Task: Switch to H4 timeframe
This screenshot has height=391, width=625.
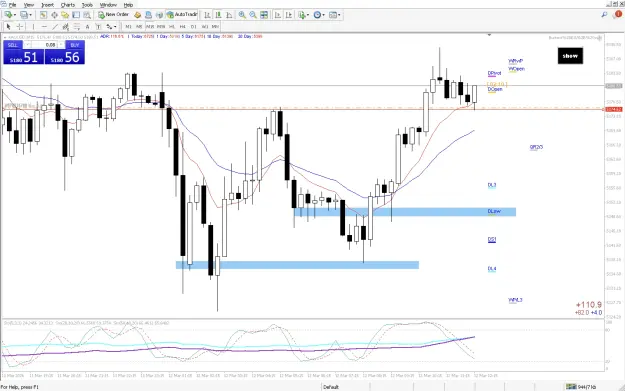Action: (x=183, y=27)
